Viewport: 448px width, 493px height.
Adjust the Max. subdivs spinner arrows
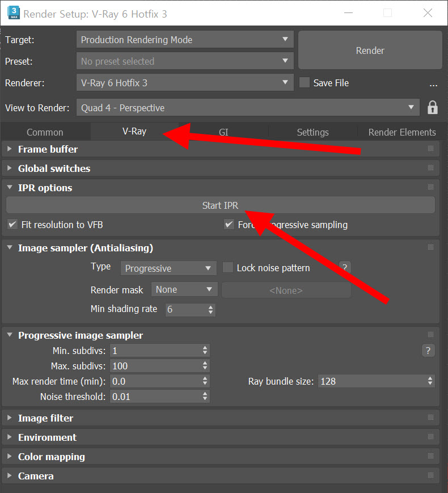pyautogui.click(x=205, y=366)
